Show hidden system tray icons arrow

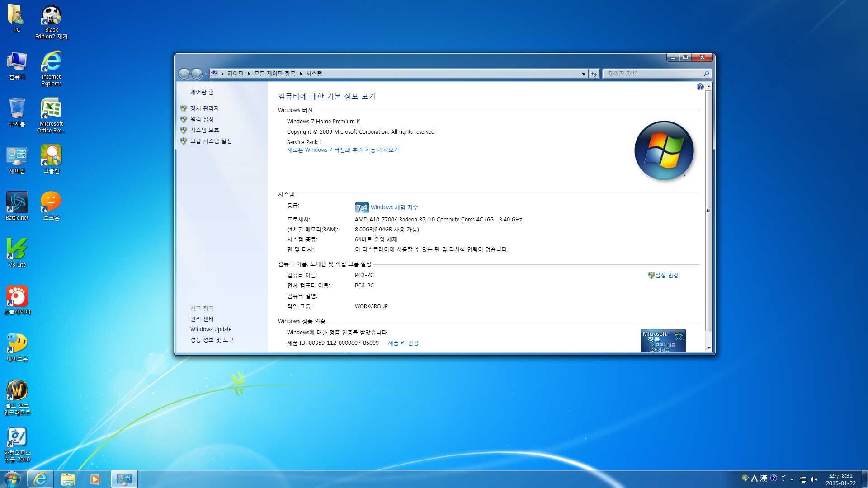click(x=792, y=479)
